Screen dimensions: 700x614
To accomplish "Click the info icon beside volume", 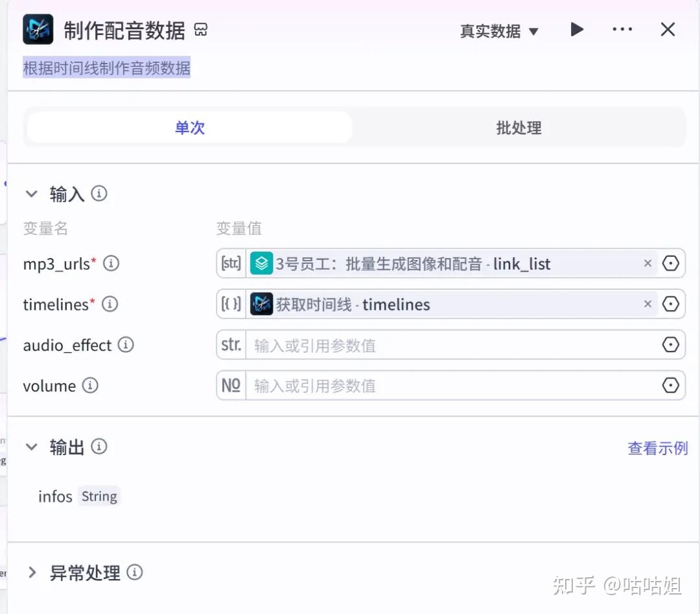I will point(90,386).
